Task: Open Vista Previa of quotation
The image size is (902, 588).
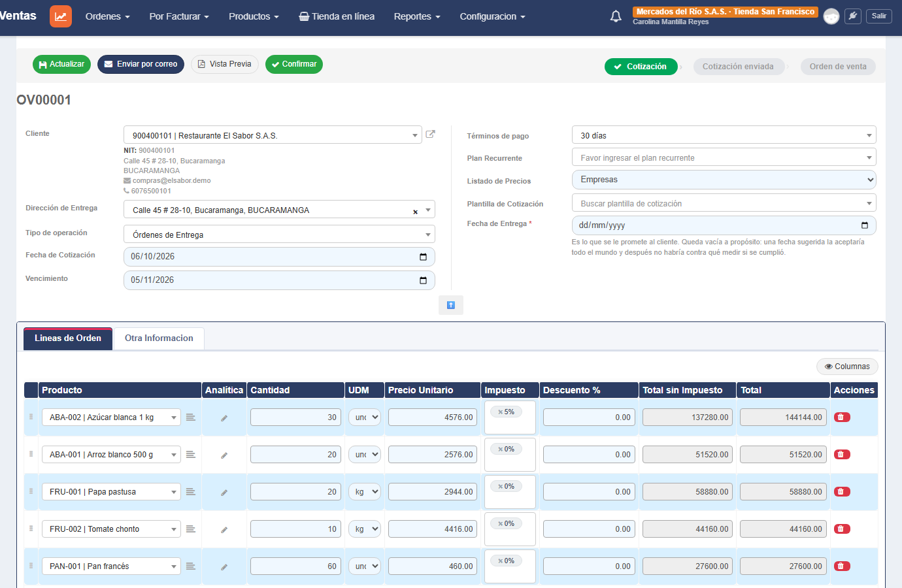Action: click(x=224, y=64)
